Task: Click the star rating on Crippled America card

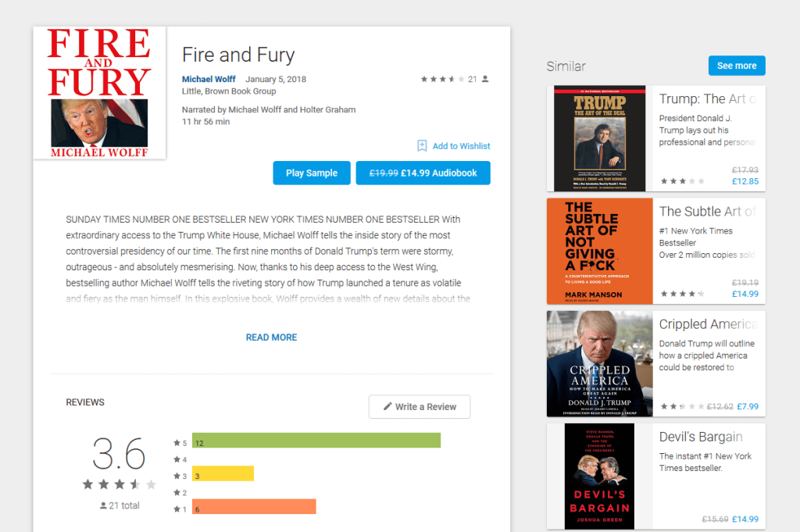Action: pyautogui.click(x=682, y=406)
